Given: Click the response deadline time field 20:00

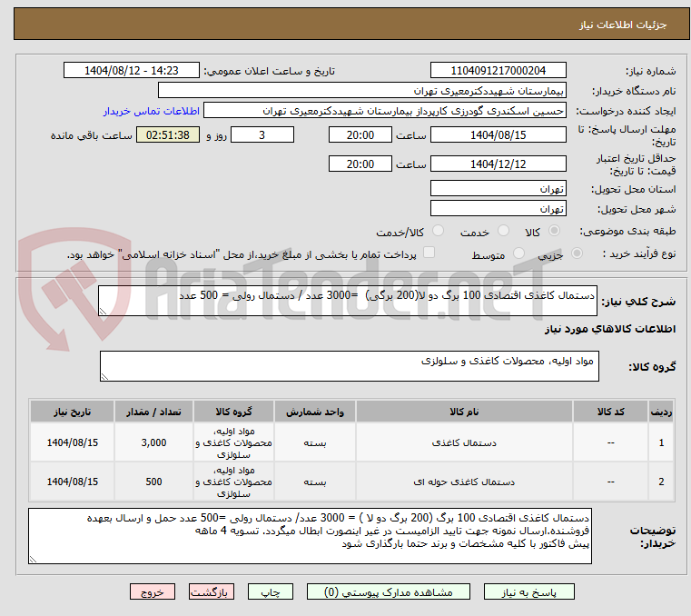Looking at the screenshot, I should pos(360,134).
